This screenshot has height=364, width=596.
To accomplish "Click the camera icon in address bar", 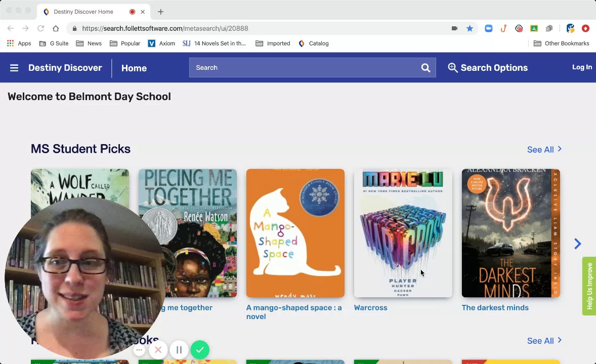I will coord(454,28).
